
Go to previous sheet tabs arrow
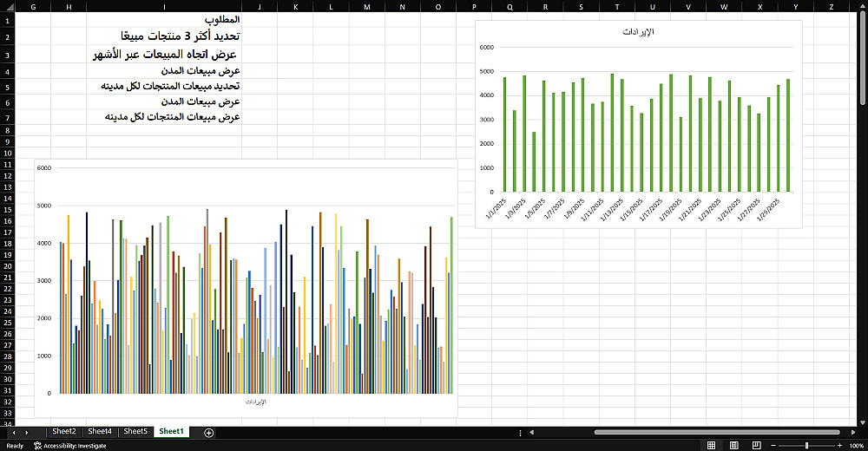(x=14, y=432)
